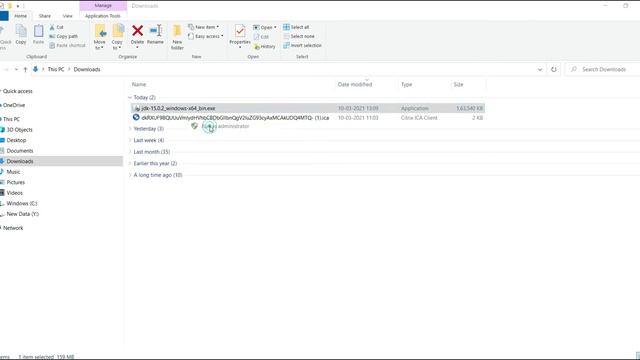Click Invert selection in ribbon
This screenshot has width=640, height=360.
(x=302, y=45)
